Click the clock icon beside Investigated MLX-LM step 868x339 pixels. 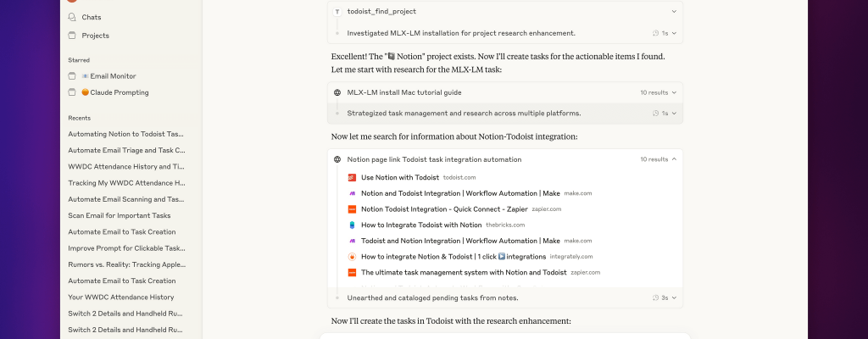pos(656,33)
